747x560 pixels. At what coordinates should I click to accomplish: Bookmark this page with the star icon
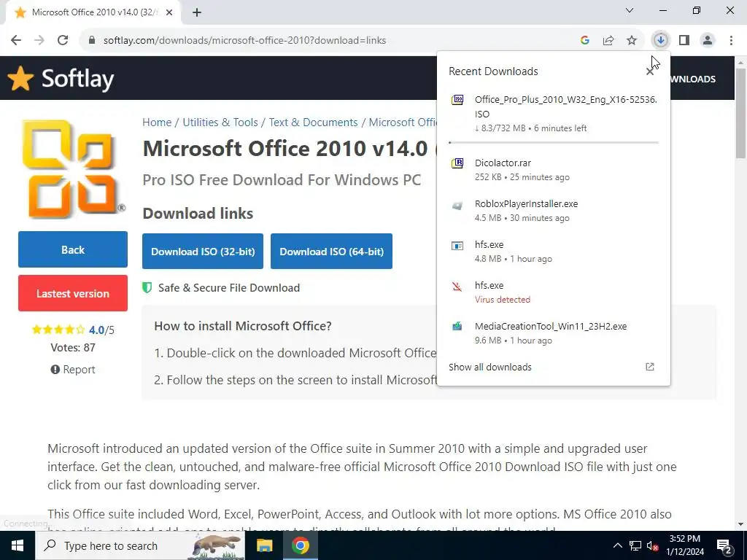coord(632,41)
